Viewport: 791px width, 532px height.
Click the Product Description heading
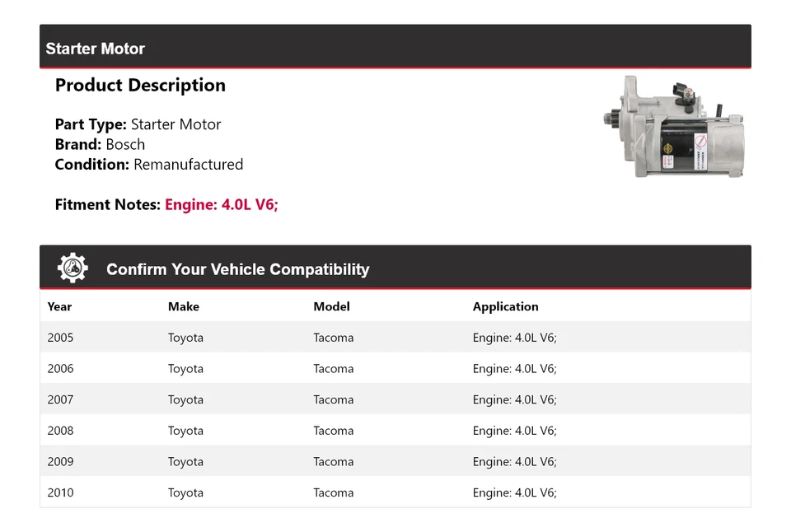pos(140,85)
